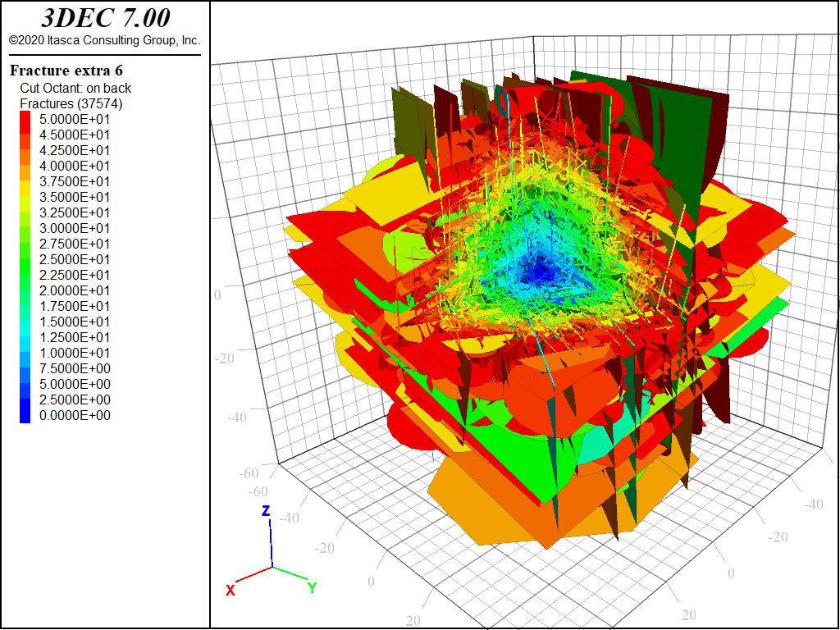Click the 4.0000E+01 legend value
This screenshot has width=840, height=630.
[x=75, y=166]
